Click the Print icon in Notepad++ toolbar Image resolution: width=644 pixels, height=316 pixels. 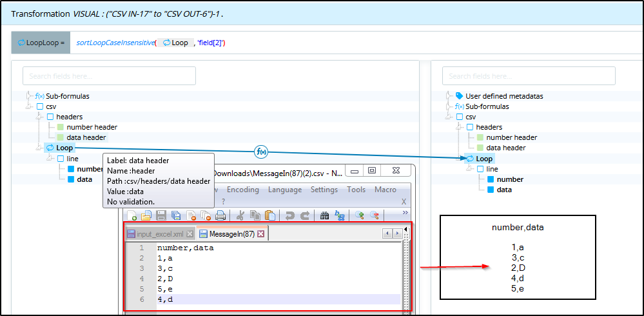[220, 215]
